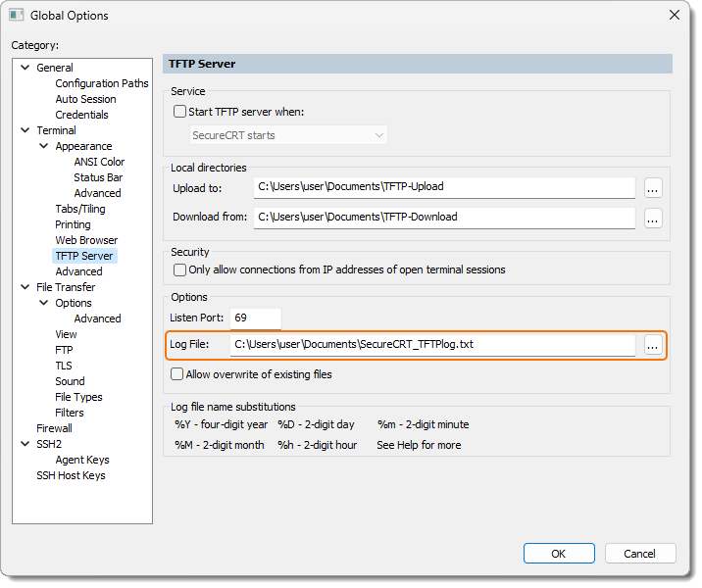Click the Log File path text field

click(x=431, y=345)
